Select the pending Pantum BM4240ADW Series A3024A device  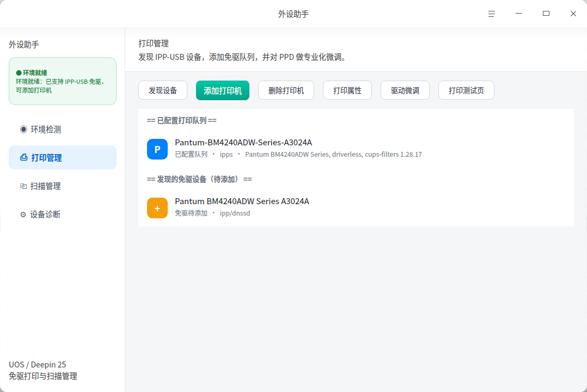point(356,207)
